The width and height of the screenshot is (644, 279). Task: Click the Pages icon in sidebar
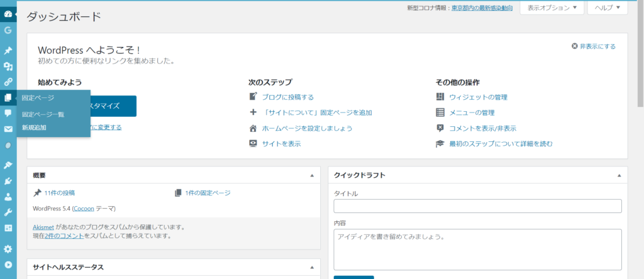coord(8,98)
